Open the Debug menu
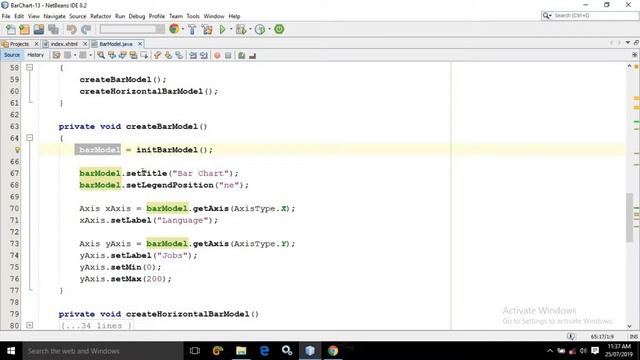 coord(137,16)
